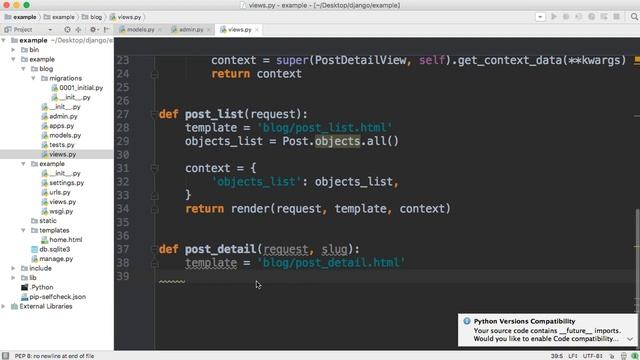Expand External Libraries node

click(4, 306)
